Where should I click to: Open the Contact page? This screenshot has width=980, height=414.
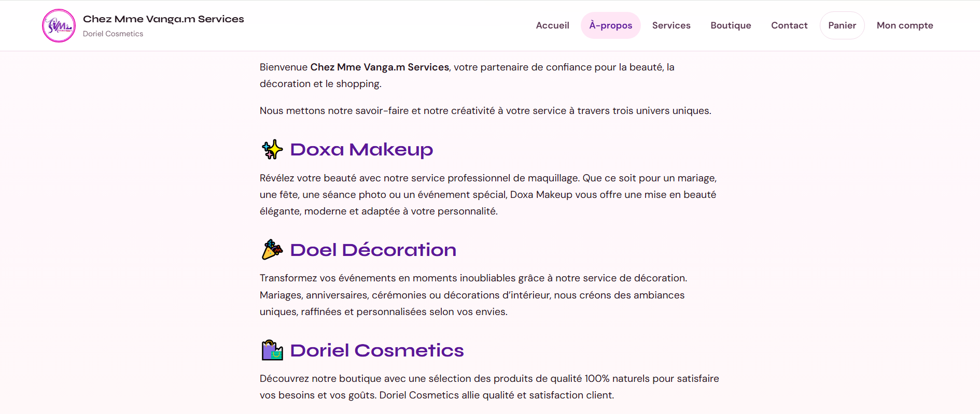point(789,25)
